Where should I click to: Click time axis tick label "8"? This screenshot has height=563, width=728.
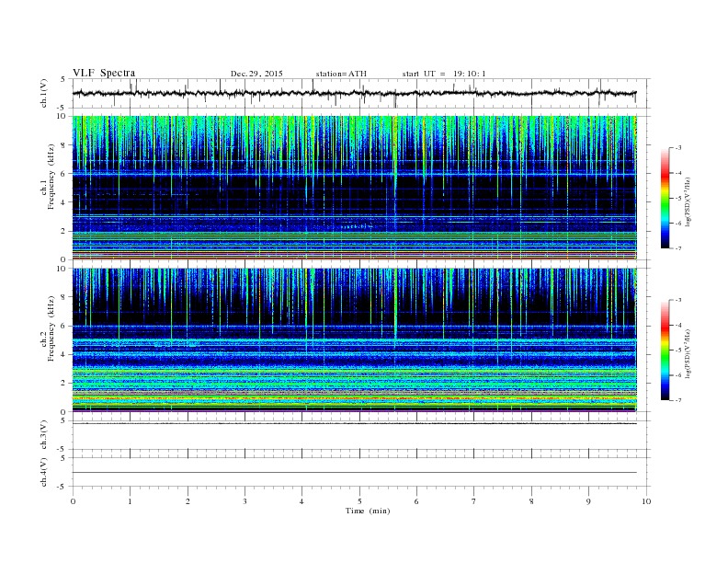[x=531, y=501]
